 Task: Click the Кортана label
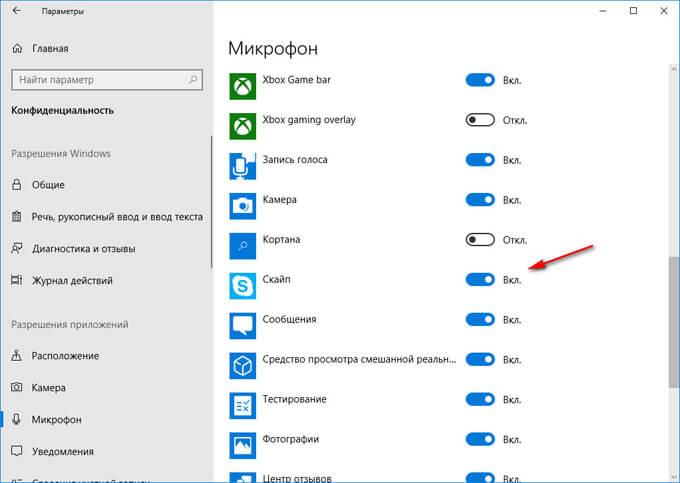(281, 239)
